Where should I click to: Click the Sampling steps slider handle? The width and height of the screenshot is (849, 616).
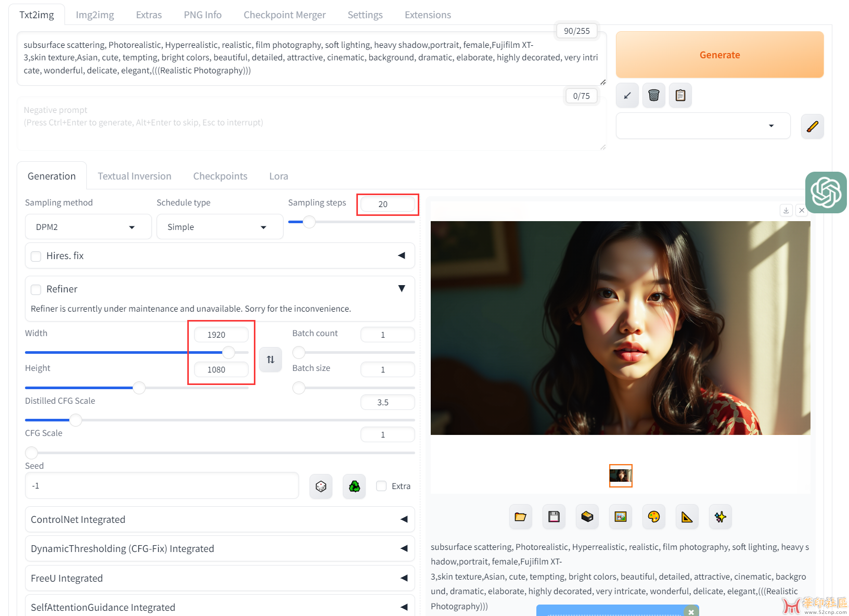click(309, 222)
